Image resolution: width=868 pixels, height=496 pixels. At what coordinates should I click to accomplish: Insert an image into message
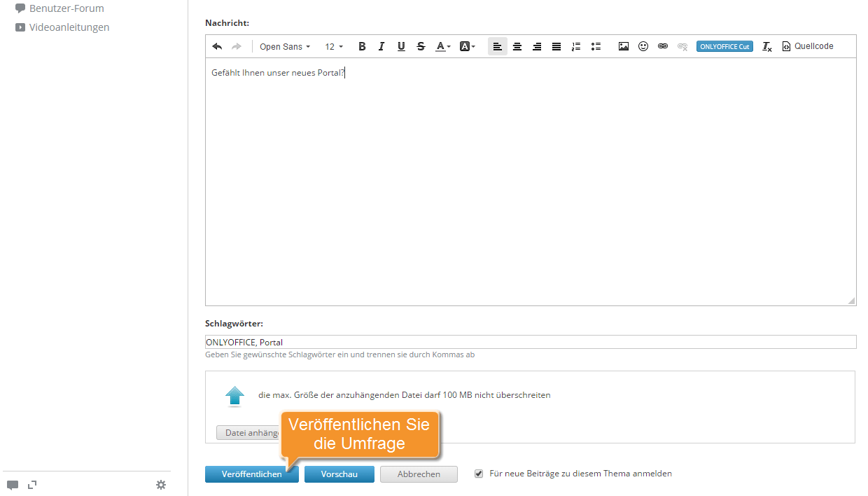pos(624,47)
